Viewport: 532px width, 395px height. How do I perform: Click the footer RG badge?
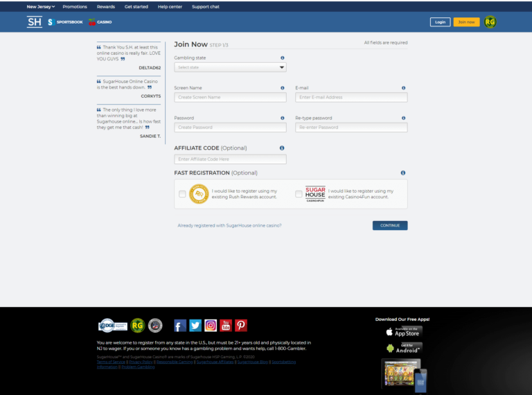click(137, 326)
